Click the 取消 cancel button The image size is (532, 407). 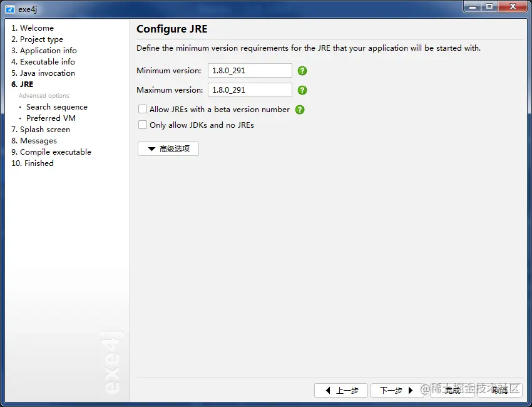tap(500, 390)
